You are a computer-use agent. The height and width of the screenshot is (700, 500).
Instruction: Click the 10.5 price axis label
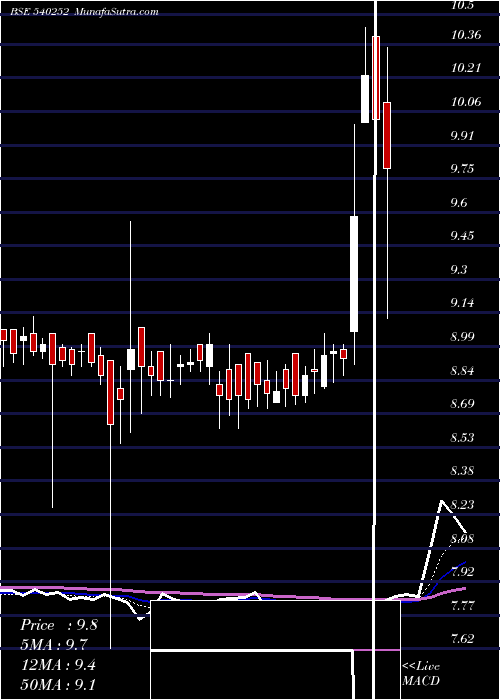462,5
